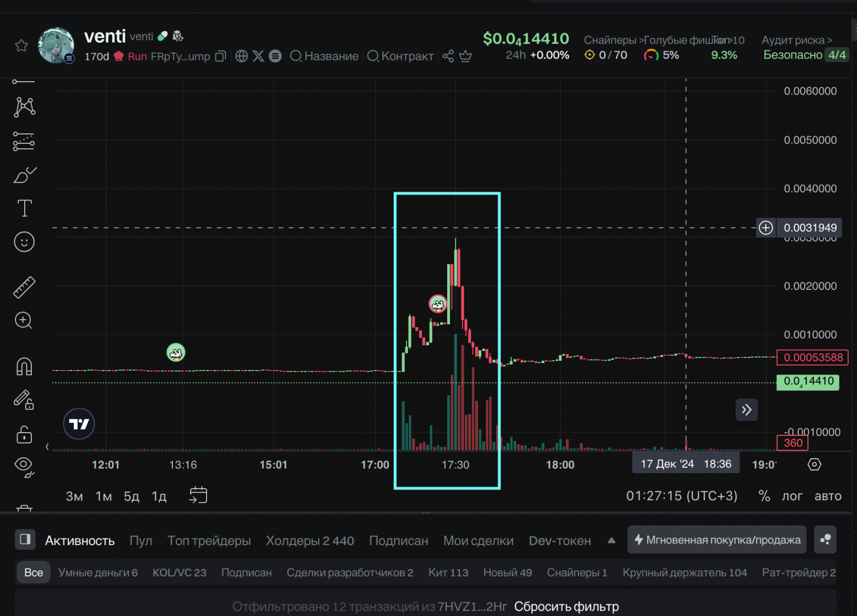Filter by Подписан next to KOL/VC
The height and width of the screenshot is (616, 857).
(x=247, y=573)
